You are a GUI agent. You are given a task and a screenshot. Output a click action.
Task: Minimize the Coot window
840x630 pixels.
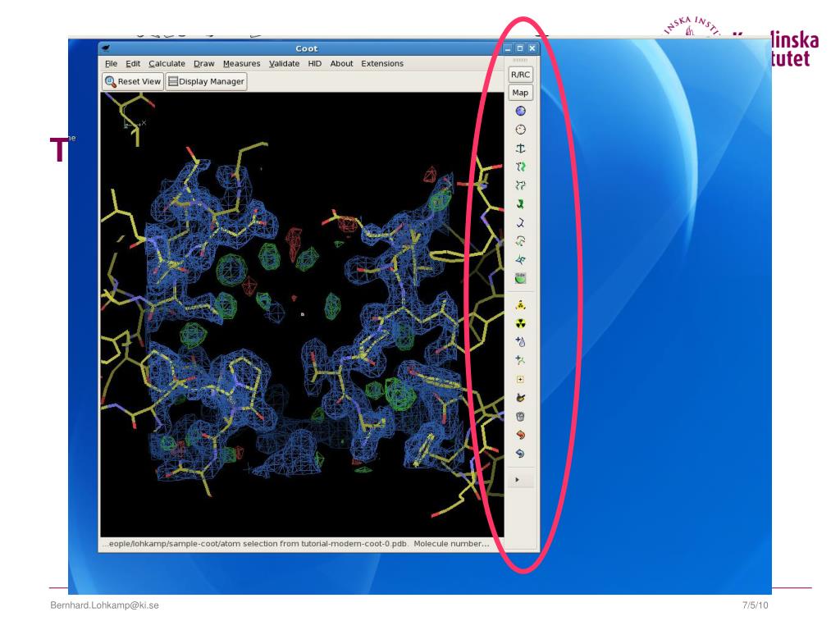tap(508, 48)
